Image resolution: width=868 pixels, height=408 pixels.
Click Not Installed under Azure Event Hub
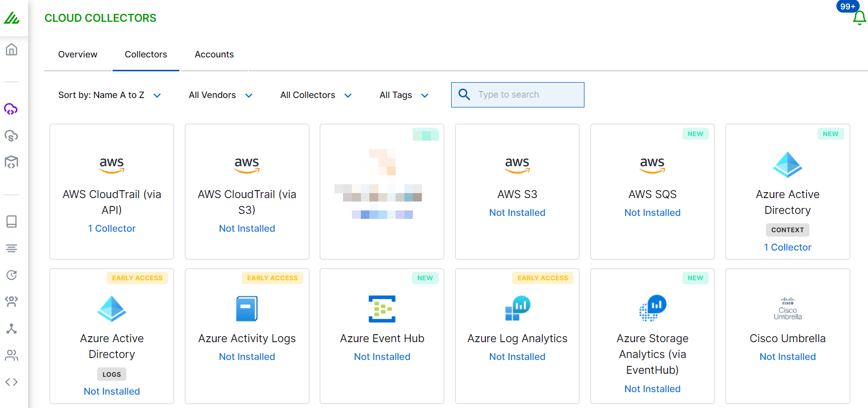382,357
